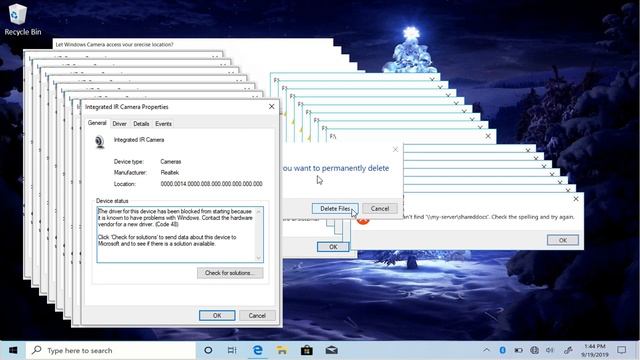
Task: Close the my-server shareddocs error dialog
Action: pos(576,199)
